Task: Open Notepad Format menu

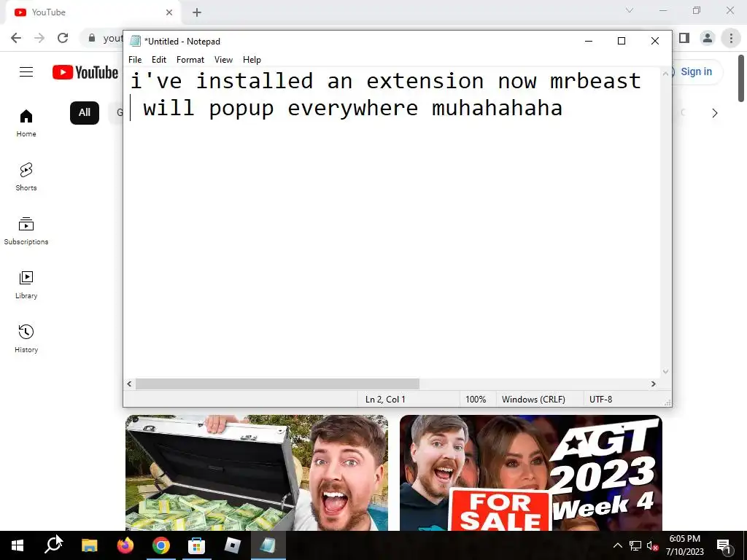Action: (x=190, y=60)
